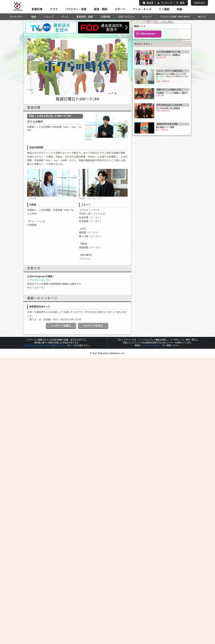Open the 千鳥のクセスゴ！3時間SP title link

click(168, 55)
